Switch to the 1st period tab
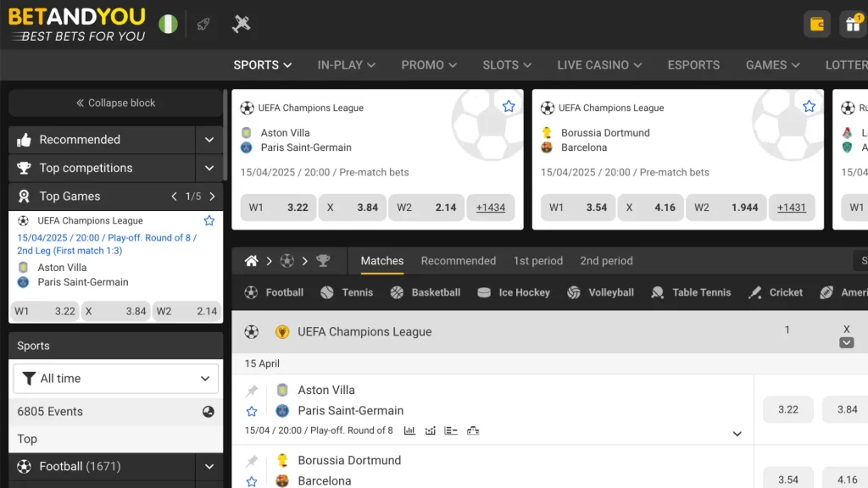868x488 pixels. point(537,261)
